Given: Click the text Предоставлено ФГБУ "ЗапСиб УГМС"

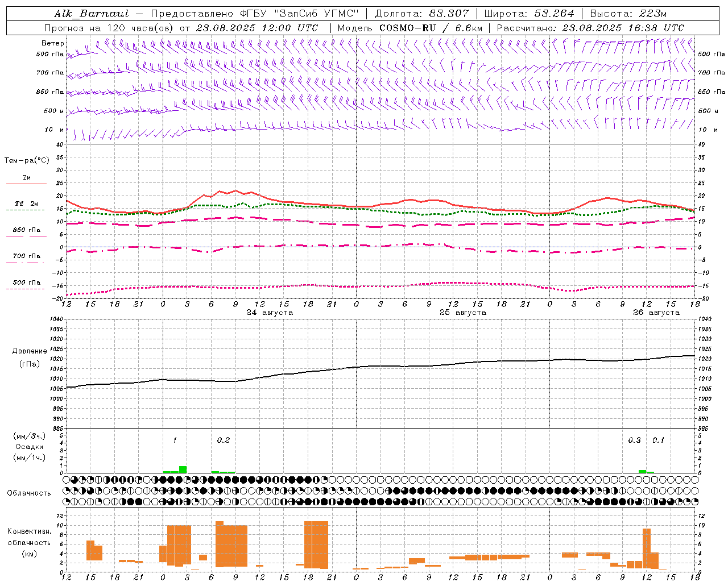Looking at the screenshot, I should (255, 14).
